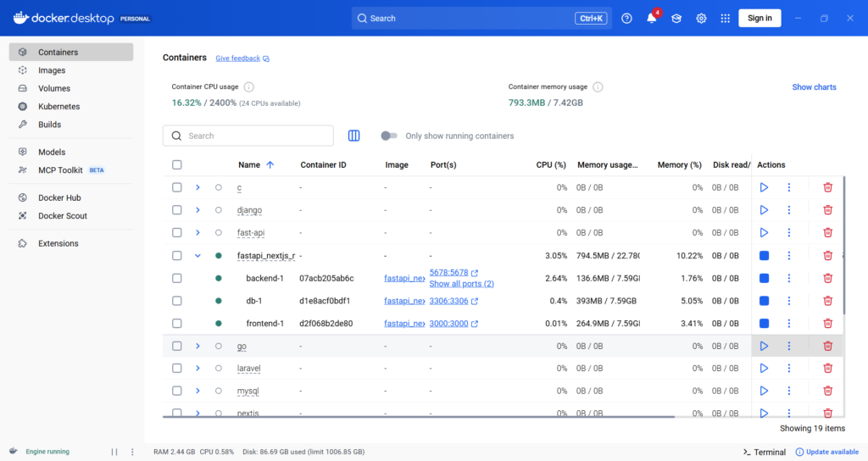The width and height of the screenshot is (868, 461).
Task: Click the vertical scrollbar of container list
Action: pyautogui.click(x=843, y=243)
